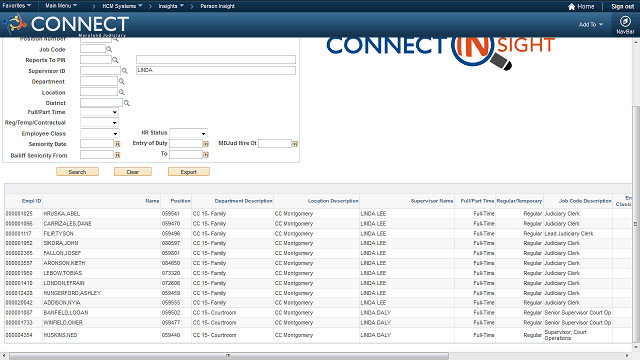Click the horizontal scrollbar thumb
The image size is (640, 360).
(229, 356)
